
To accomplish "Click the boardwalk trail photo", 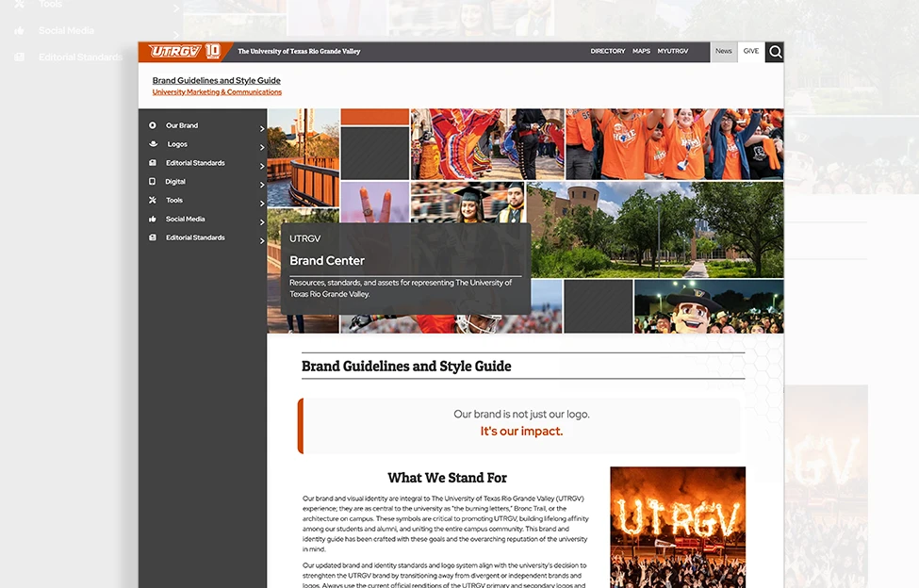I will [303, 157].
